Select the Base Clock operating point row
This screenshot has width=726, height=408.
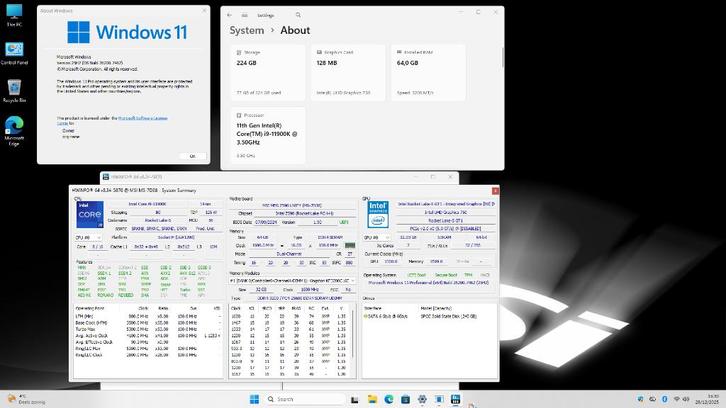coord(147,322)
